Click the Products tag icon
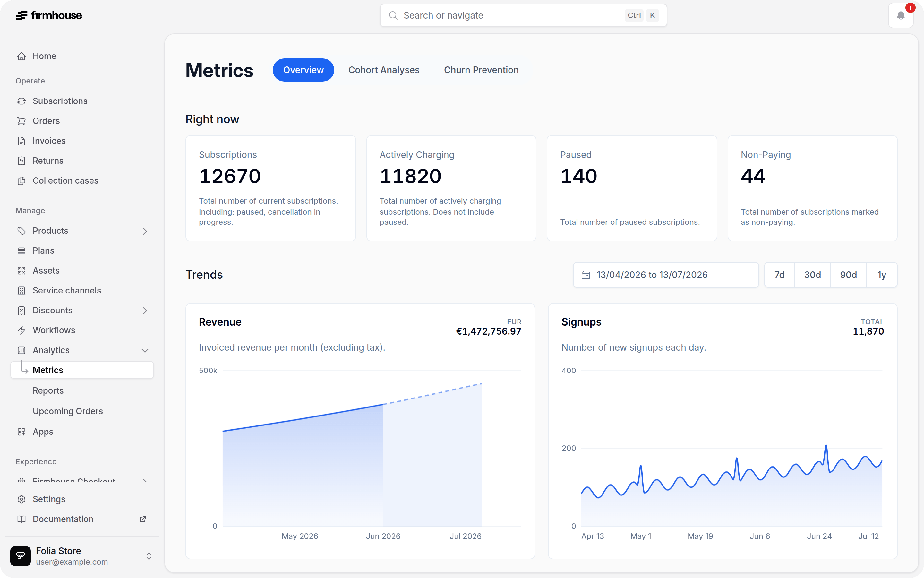Image resolution: width=924 pixels, height=578 pixels. click(21, 231)
